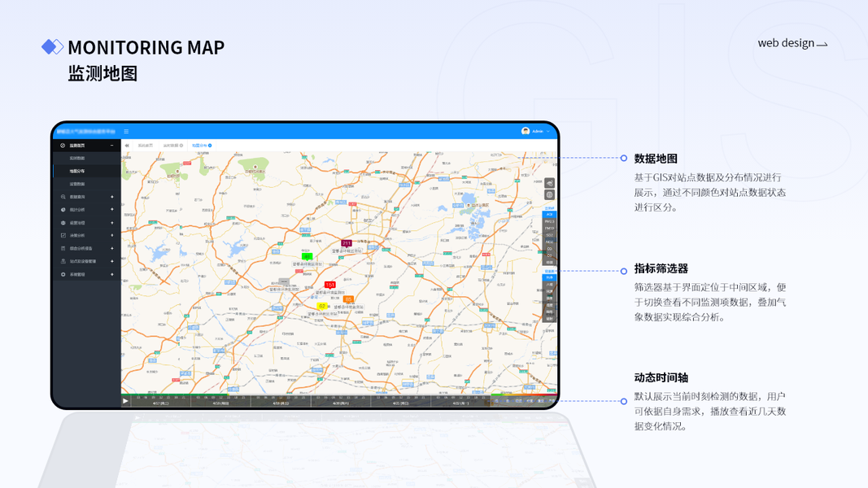Select the CO indicator filter
Image resolution: width=868 pixels, height=488 pixels.
549,249
